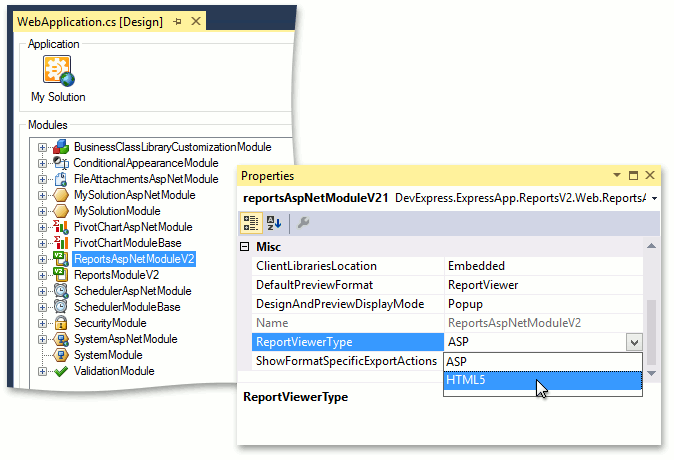Select the ReportsAspNetModuleV2 tree item
The height and width of the screenshot is (460, 674).
[x=134, y=259]
